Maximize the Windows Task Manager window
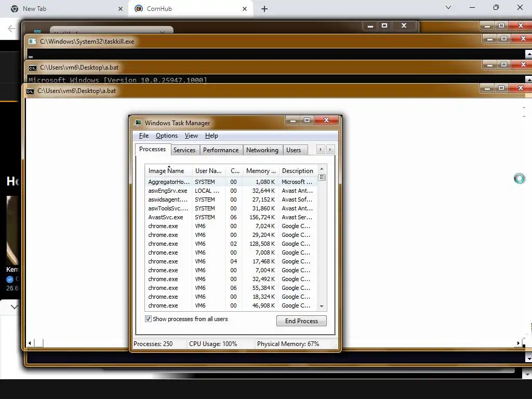This screenshot has height=399, width=532. (x=307, y=120)
